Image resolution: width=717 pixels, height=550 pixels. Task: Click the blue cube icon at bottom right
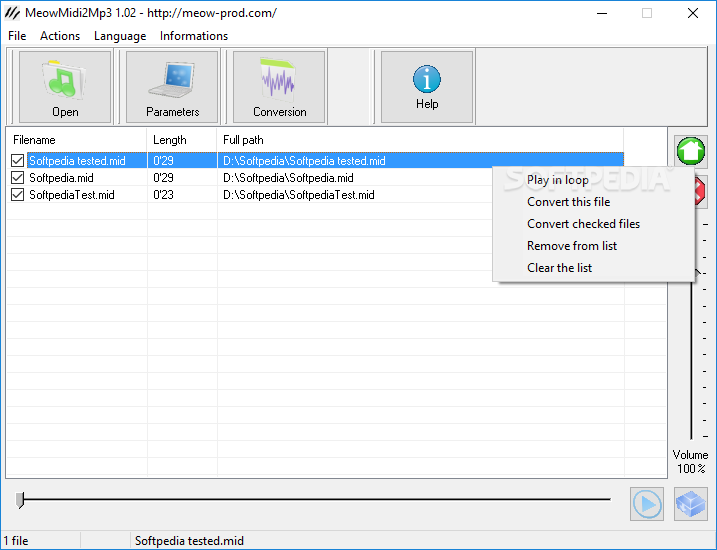690,504
